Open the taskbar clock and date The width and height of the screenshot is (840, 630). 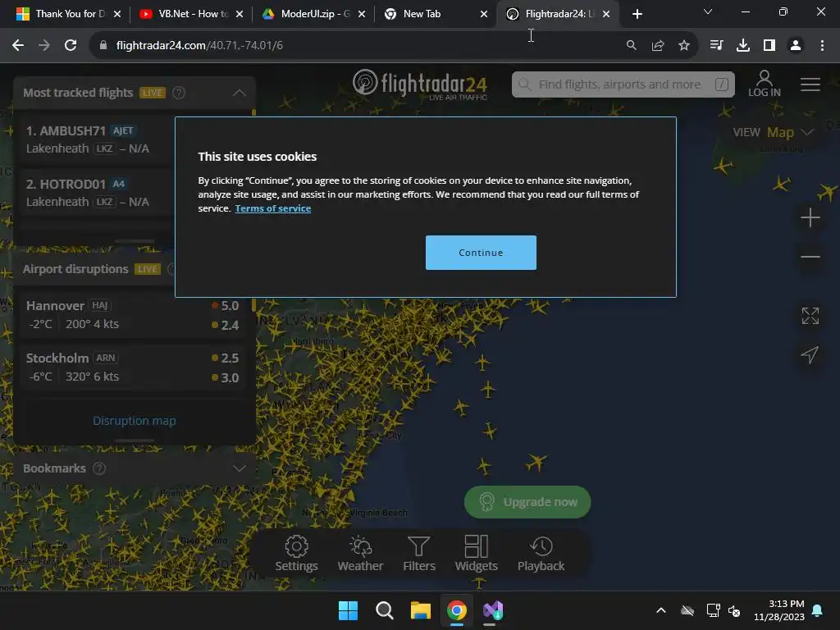pos(779,610)
